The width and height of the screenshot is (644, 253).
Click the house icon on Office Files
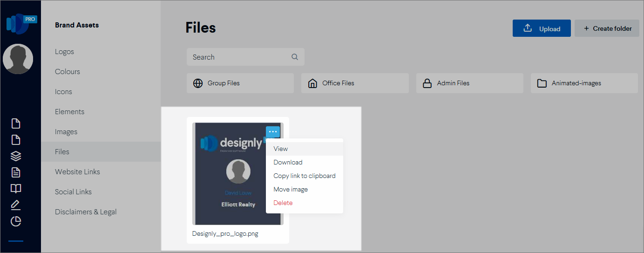pos(313,83)
